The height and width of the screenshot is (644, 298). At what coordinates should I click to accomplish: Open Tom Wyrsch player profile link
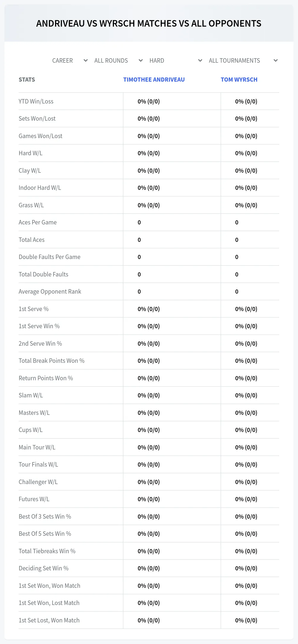[239, 80]
